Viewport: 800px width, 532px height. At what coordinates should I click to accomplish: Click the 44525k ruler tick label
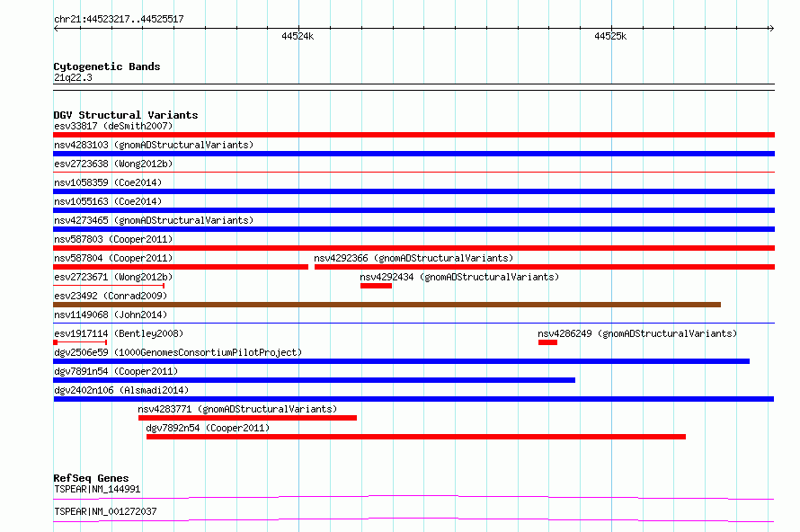point(610,36)
